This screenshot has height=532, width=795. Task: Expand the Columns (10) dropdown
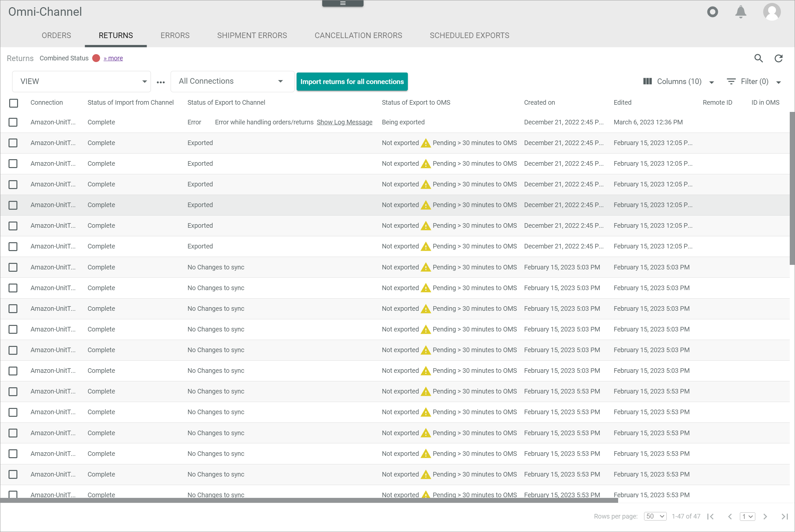click(712, 82)
